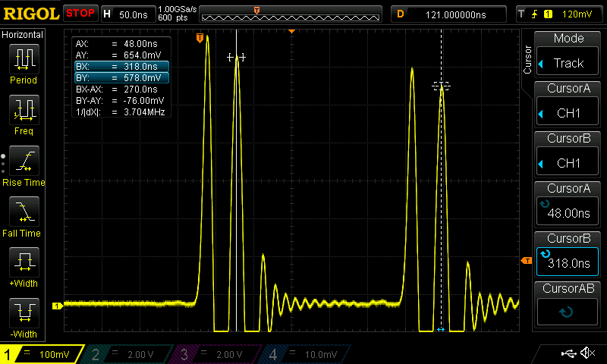Toggle the sound speaker icon
This screenshot has width=607, height=364.
pos(587,353)
